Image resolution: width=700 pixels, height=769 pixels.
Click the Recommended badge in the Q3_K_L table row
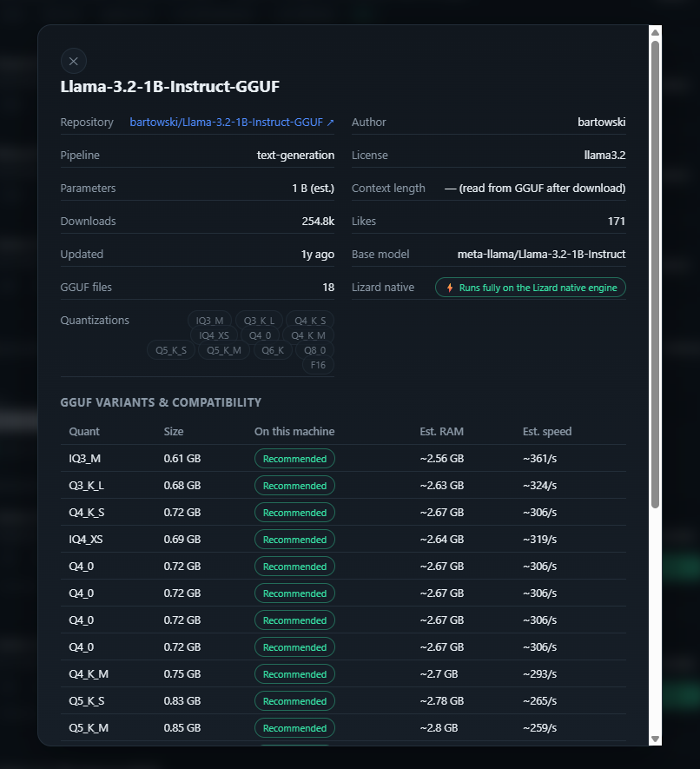click(x=294, y=486)
